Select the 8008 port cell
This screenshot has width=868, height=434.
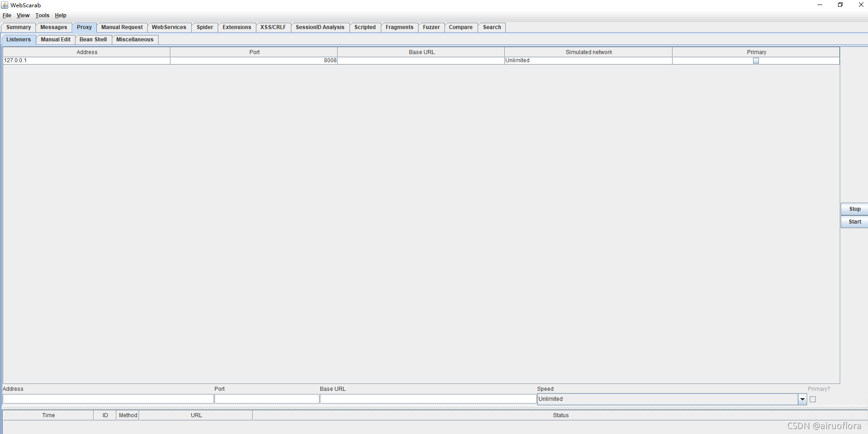coord(254,60)
